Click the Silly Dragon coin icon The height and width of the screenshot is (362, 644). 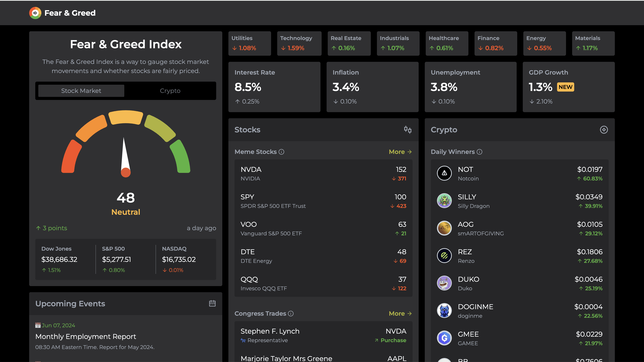444,201
